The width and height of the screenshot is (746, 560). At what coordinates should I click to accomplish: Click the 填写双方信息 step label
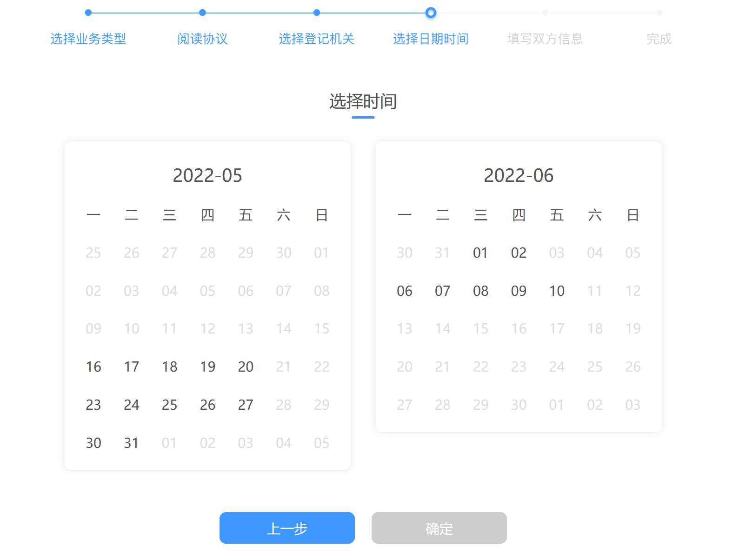[545, 39]
